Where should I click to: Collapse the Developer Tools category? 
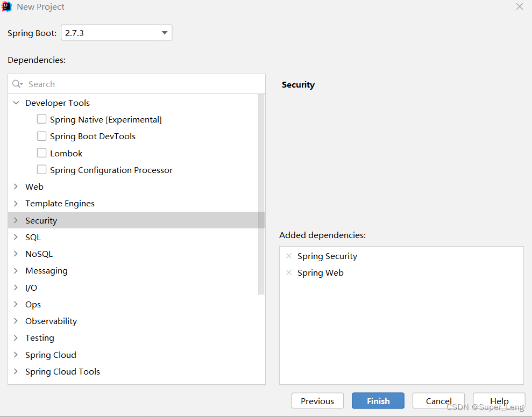(x=16, y=103)
